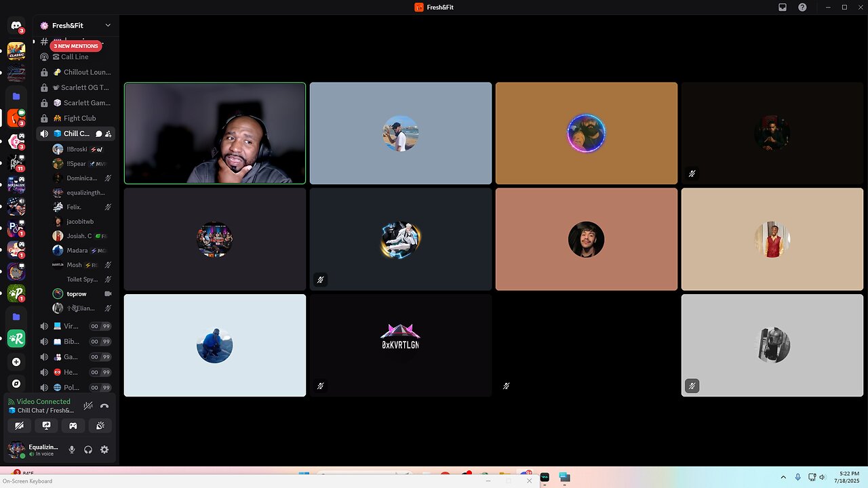
Task: Select user equalizingth in voice list
Action: pos(82,192)
